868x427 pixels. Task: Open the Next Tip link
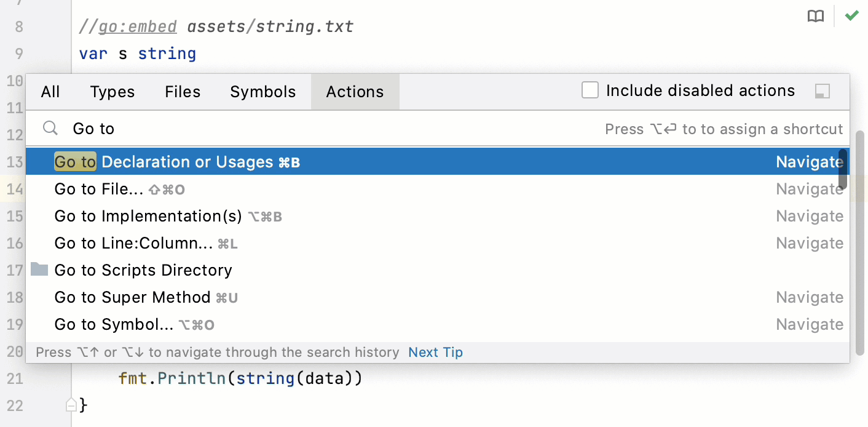(x=435, y=352)
